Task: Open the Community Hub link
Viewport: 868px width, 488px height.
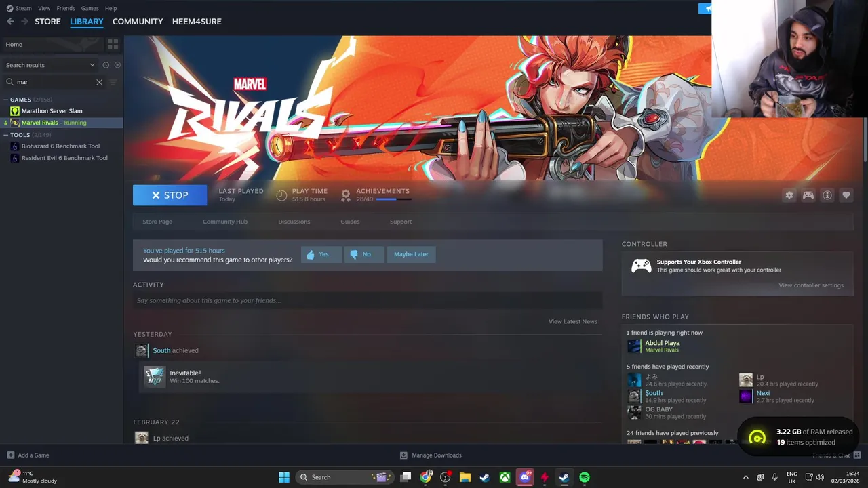Action: (x=225, y=222)
